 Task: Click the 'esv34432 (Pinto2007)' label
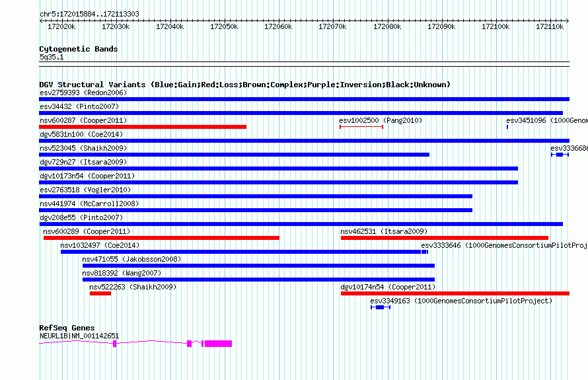[79, 106]
